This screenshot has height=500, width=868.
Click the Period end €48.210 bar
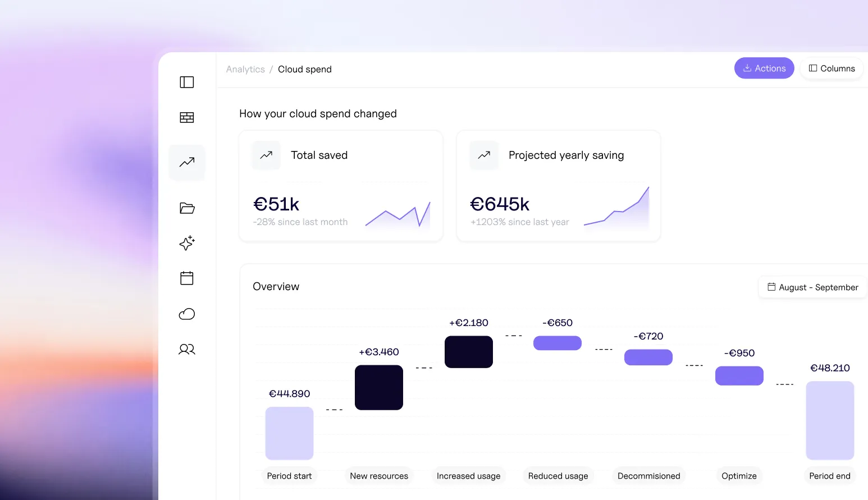click(830, 421)
